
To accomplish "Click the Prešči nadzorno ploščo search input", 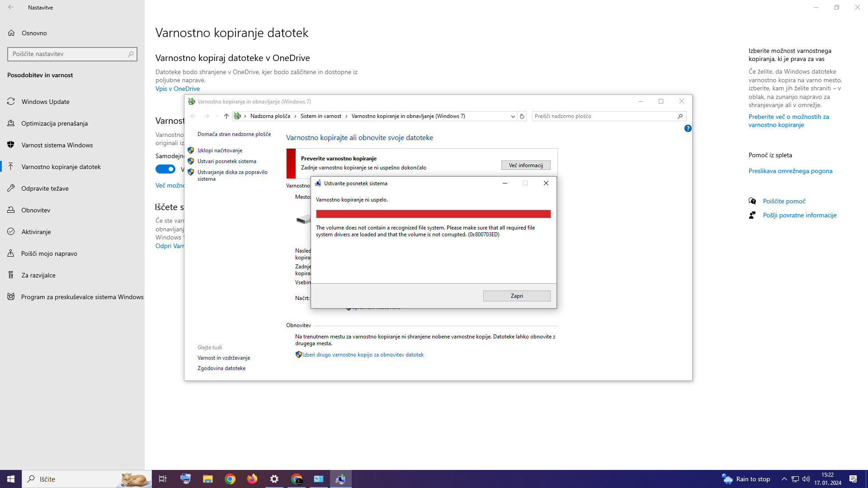I will (x=604, y=116).
